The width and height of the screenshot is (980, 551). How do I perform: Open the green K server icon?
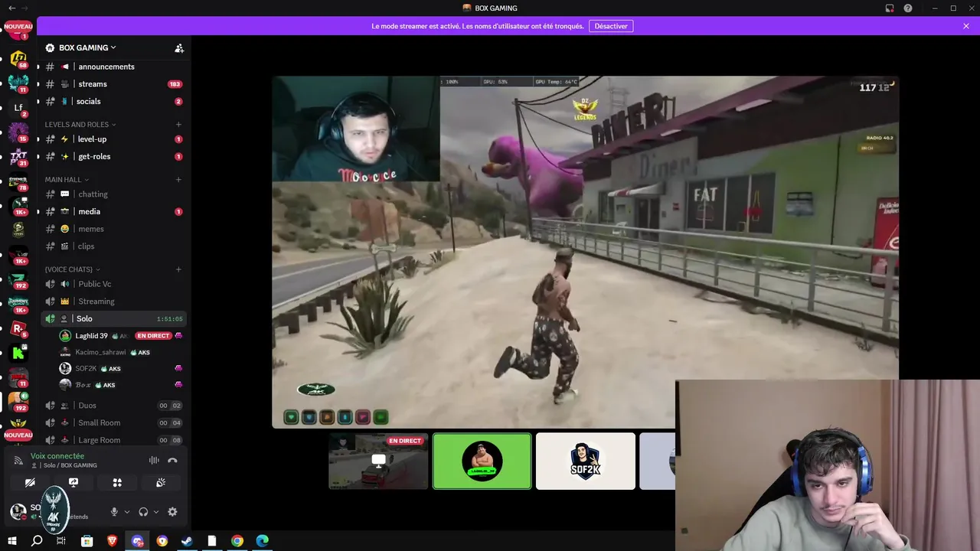[18, 353]
